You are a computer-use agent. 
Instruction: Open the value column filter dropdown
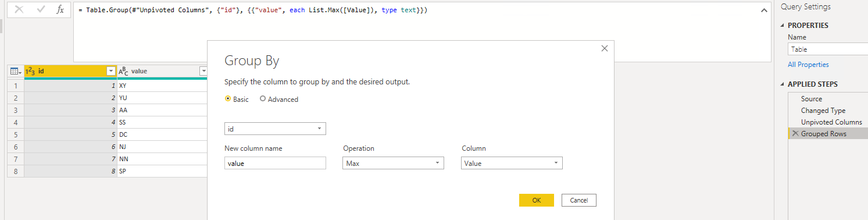click(203, 71)
